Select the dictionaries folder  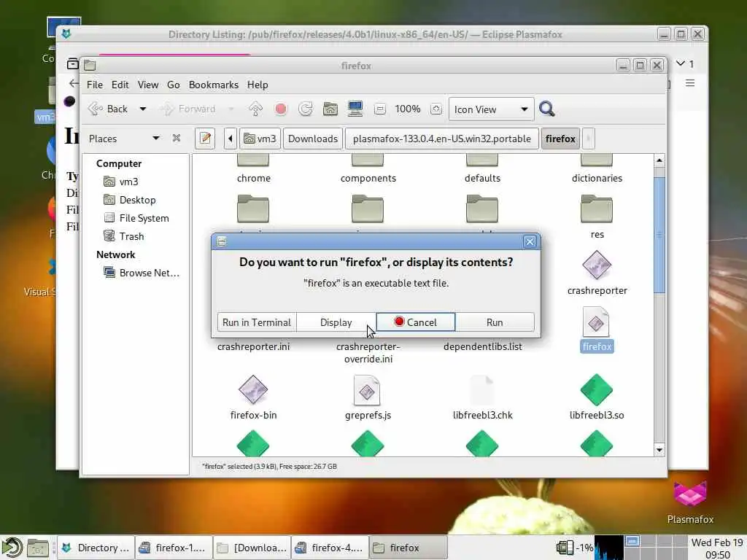coord(597,168)
